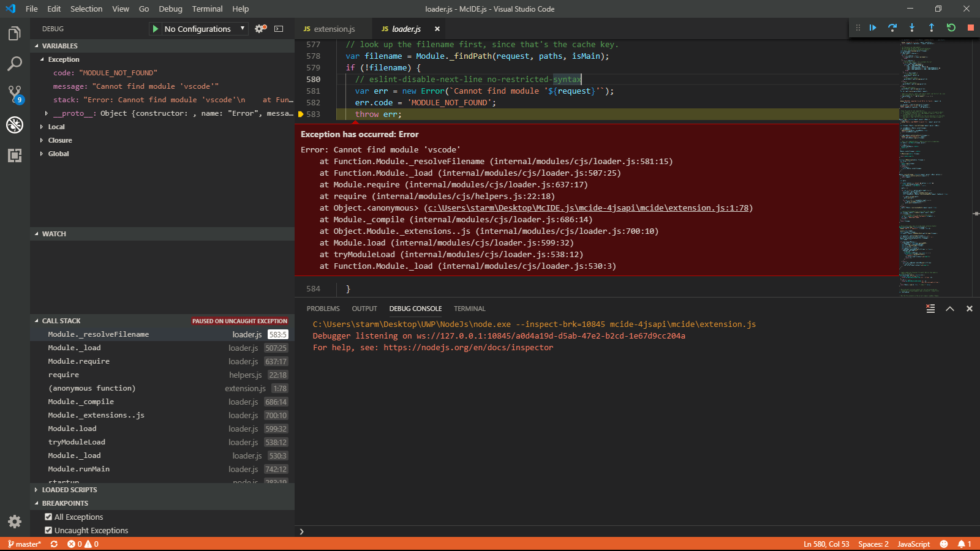This screenshot has width=980, height=551.
Task: Click the synchronize changes icon in status bar
Action: 54,544
